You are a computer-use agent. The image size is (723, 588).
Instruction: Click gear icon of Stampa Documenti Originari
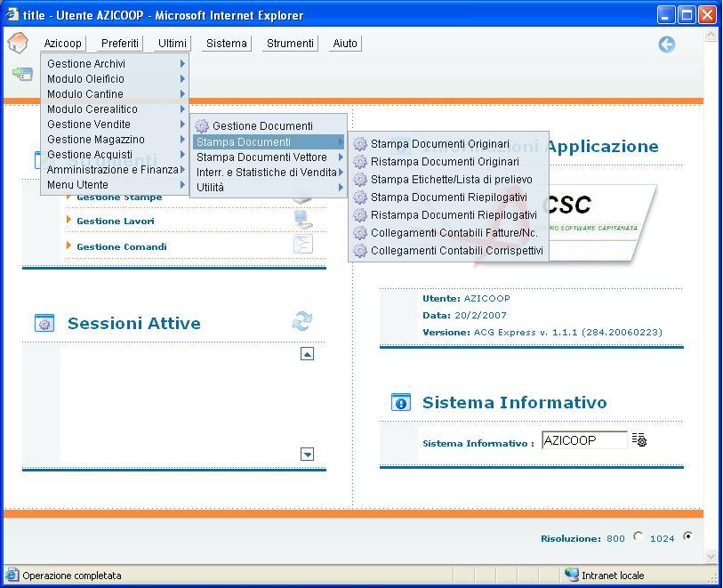coord(360,144)
